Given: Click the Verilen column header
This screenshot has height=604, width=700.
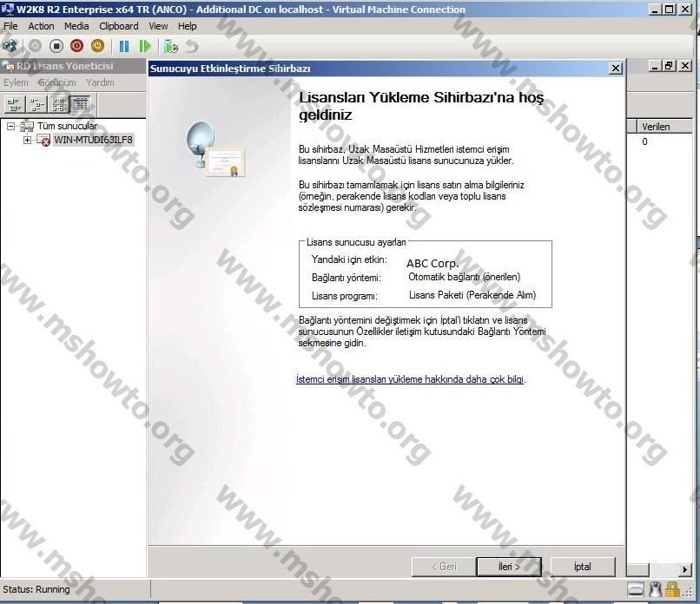Looking at the screenshot, I should pos(664,127).
